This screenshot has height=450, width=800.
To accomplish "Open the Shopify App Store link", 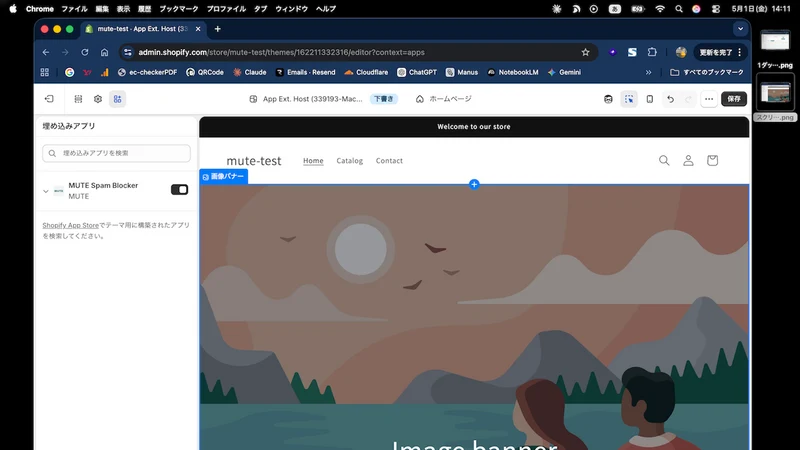I will click(x=70, y=225).
